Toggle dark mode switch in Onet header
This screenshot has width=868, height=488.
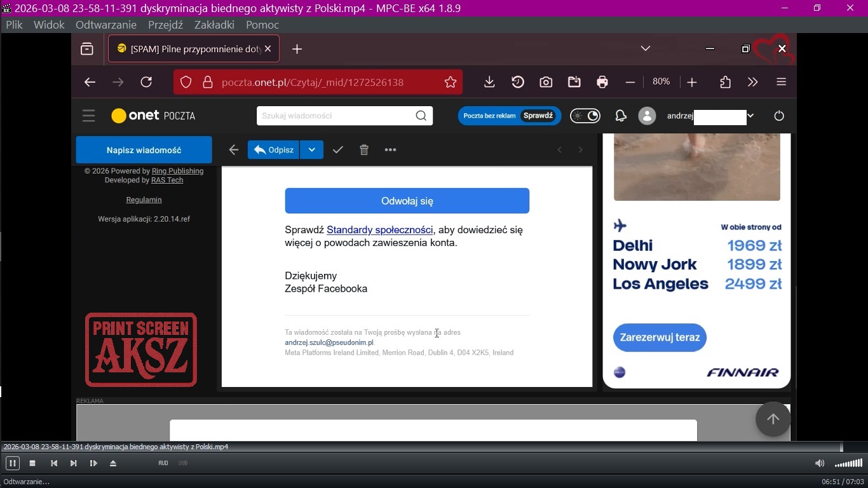pyautogui.click(x=585, y=116)
